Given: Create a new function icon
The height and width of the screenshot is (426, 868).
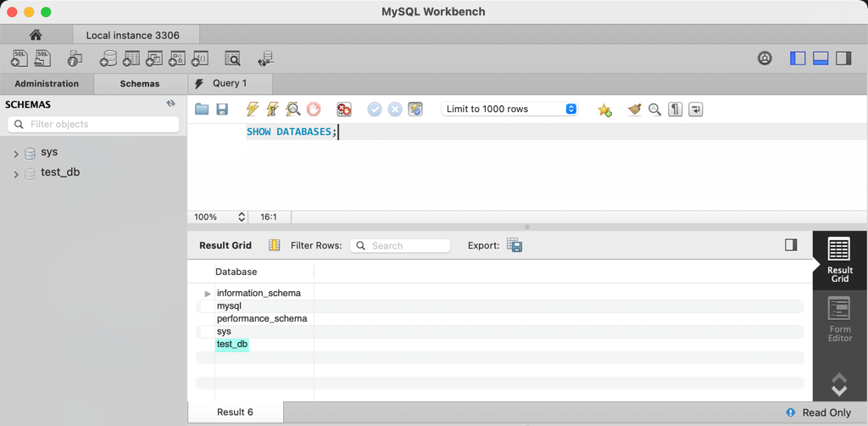Looking at the screenshot, I should [x=199, y=59].
